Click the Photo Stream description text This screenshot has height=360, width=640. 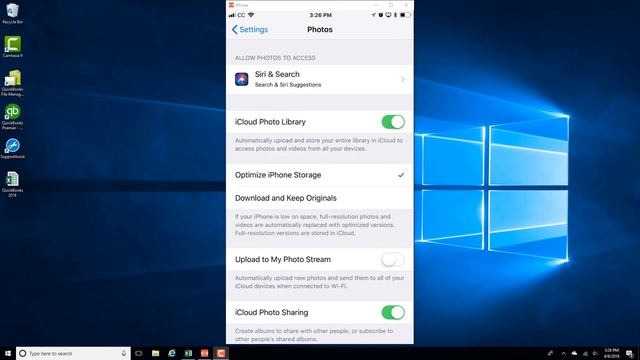tap(320, 282)
